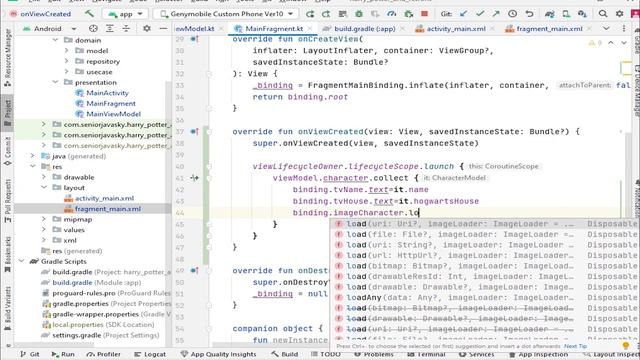
Task: Select proguard-rules.pro in project tree
Action: (106, 293)
